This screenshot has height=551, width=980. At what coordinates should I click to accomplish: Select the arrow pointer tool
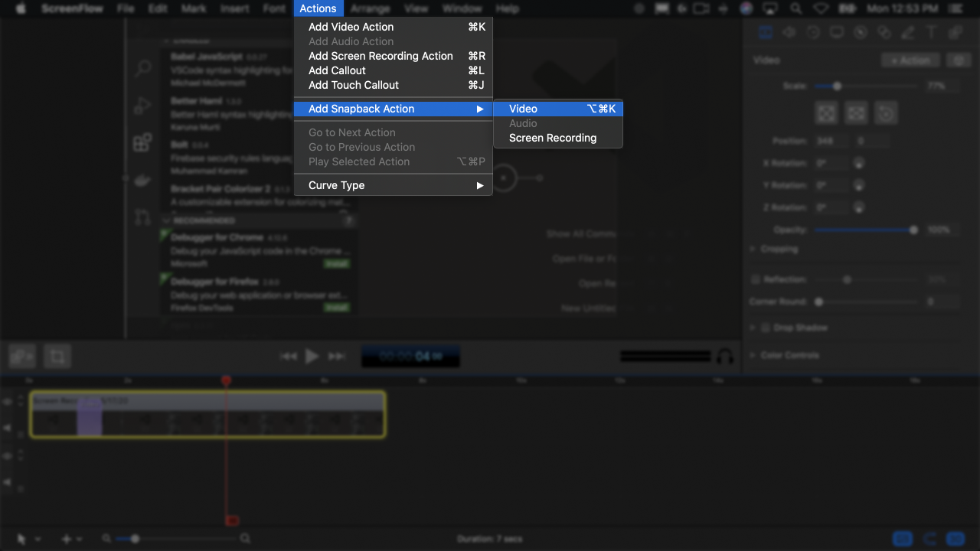click(x=21, y=539)
